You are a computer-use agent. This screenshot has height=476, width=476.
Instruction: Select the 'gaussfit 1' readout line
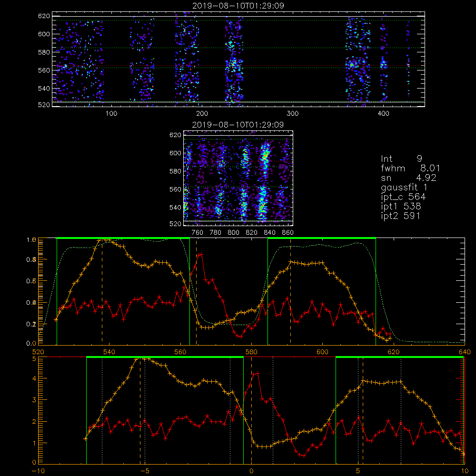pyautogui.click(x=404, y=187)
